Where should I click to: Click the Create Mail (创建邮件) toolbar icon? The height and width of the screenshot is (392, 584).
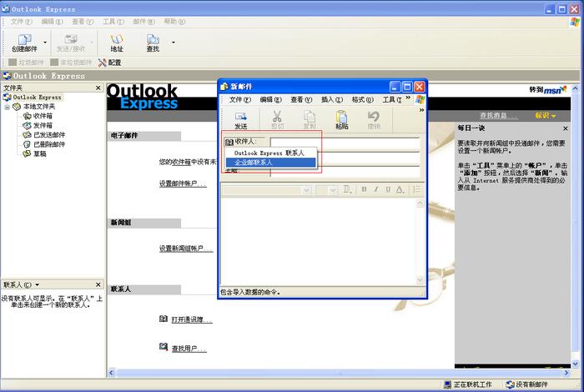24,43
